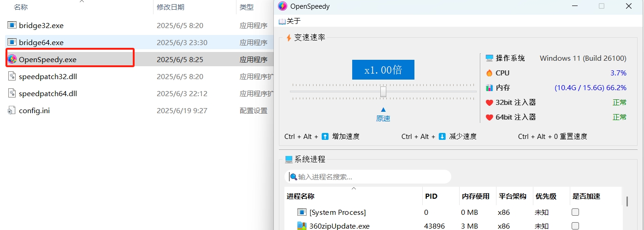Click config.ini type 配置设置
Screen dimensions: 644x230
click(254, 110)
